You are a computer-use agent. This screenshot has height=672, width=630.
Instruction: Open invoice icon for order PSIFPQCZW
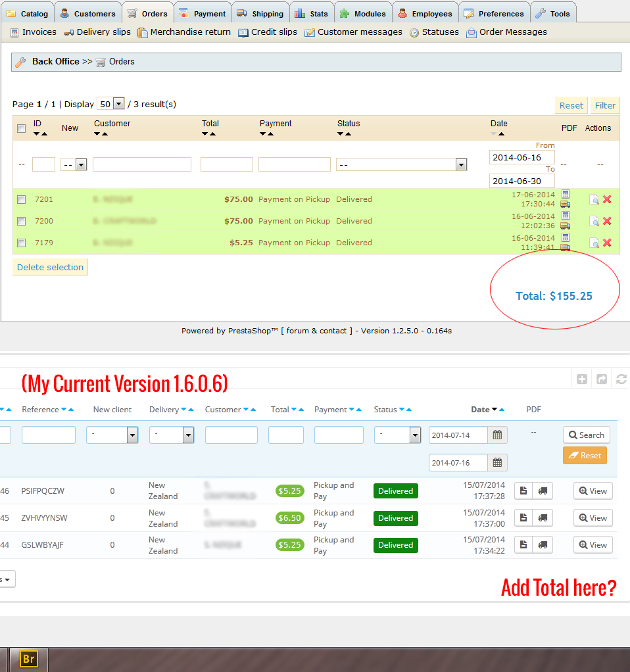pos(523,491)
